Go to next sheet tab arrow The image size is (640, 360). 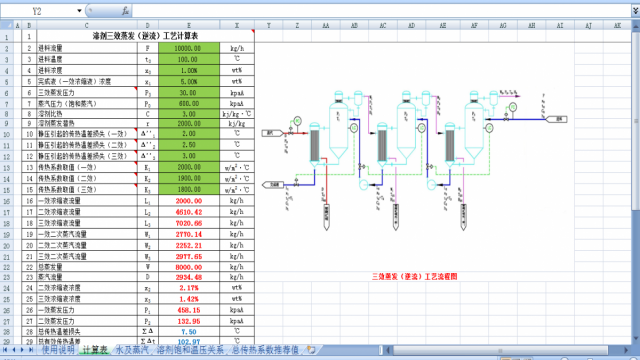tap(22, 350)
